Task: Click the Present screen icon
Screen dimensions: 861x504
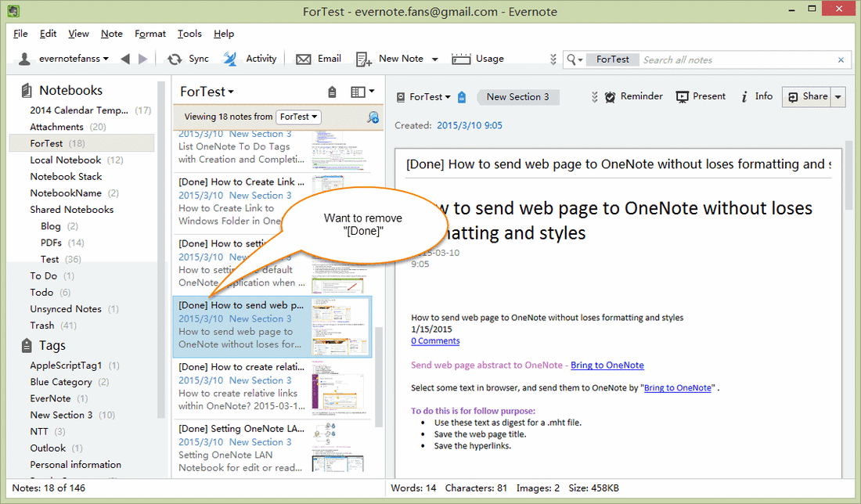Action: coord(682,96)
